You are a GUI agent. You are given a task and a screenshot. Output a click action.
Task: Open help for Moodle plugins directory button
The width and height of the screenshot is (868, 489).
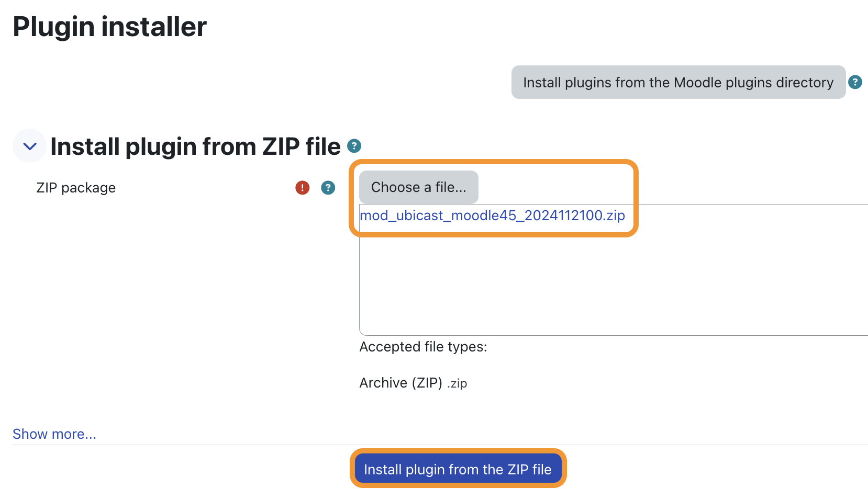click(x=855, y=82)
